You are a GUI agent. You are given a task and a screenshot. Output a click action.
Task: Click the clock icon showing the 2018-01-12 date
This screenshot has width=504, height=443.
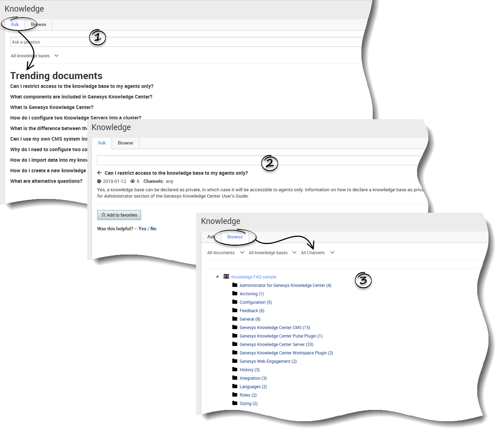pyautogui.click(x=99, y=181)
